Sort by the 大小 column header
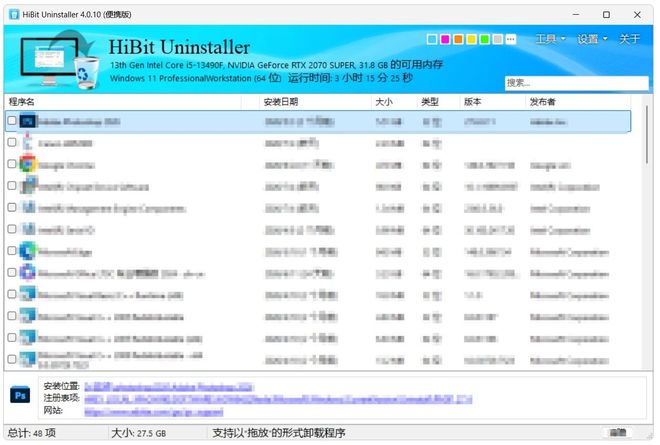 (394, 101)
